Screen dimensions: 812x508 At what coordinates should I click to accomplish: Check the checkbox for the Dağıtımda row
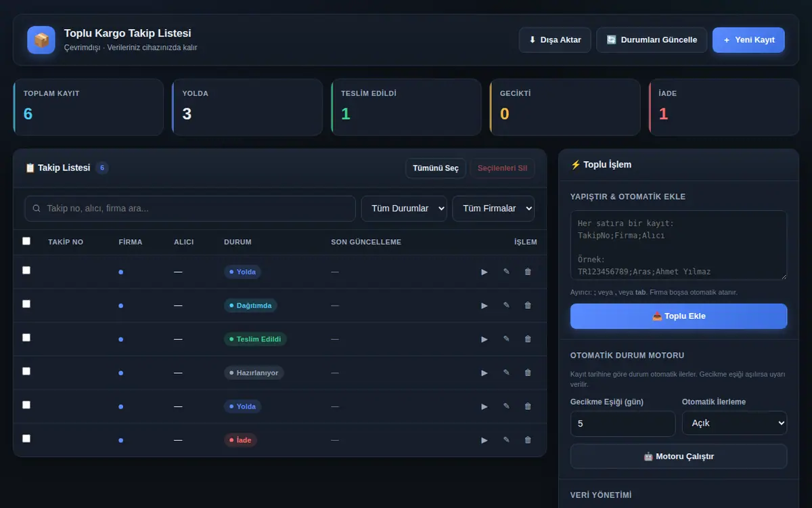point(26,304)
